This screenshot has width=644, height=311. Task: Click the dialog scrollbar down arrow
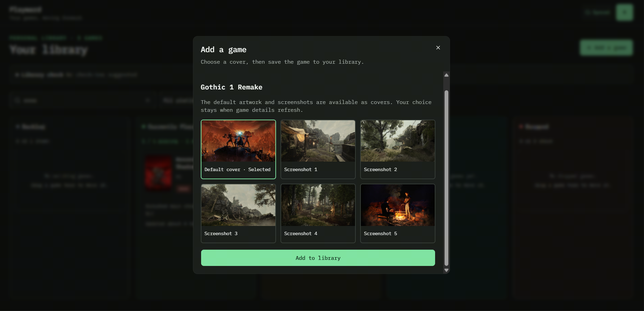tap(446, 270)
